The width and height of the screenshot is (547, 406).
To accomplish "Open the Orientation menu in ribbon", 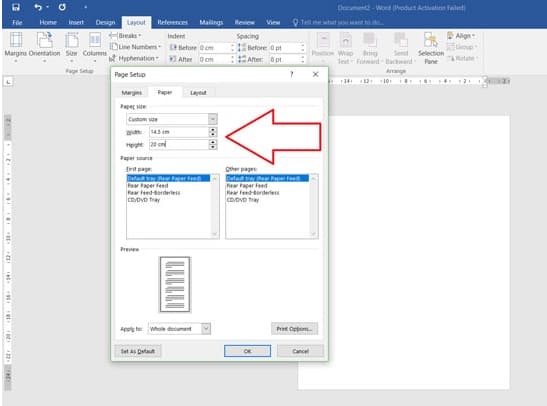I will 44,47.
